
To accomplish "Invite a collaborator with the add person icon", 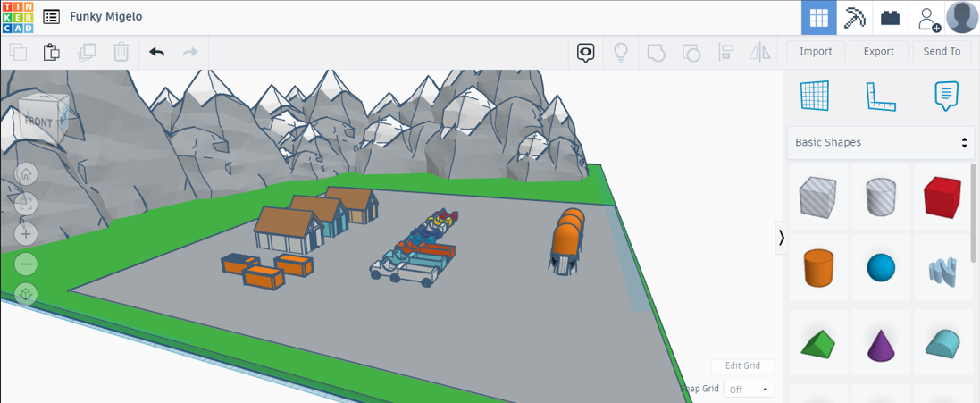I will point(927,18).
